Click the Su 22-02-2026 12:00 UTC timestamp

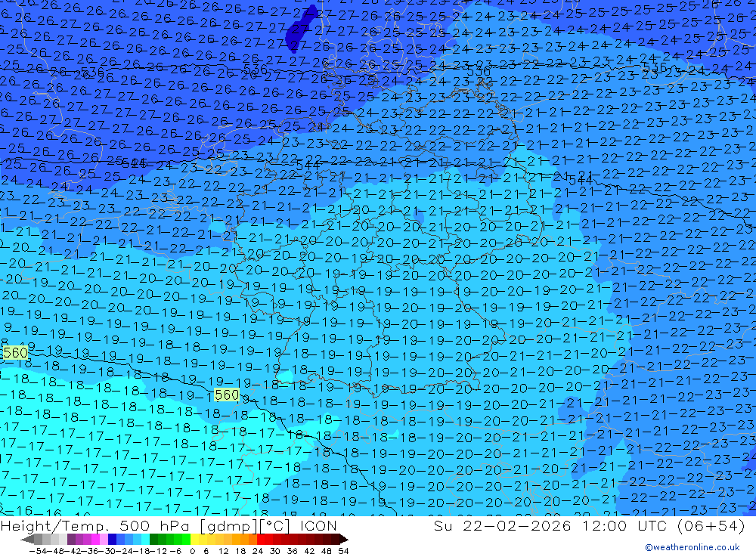pos(589,525)
